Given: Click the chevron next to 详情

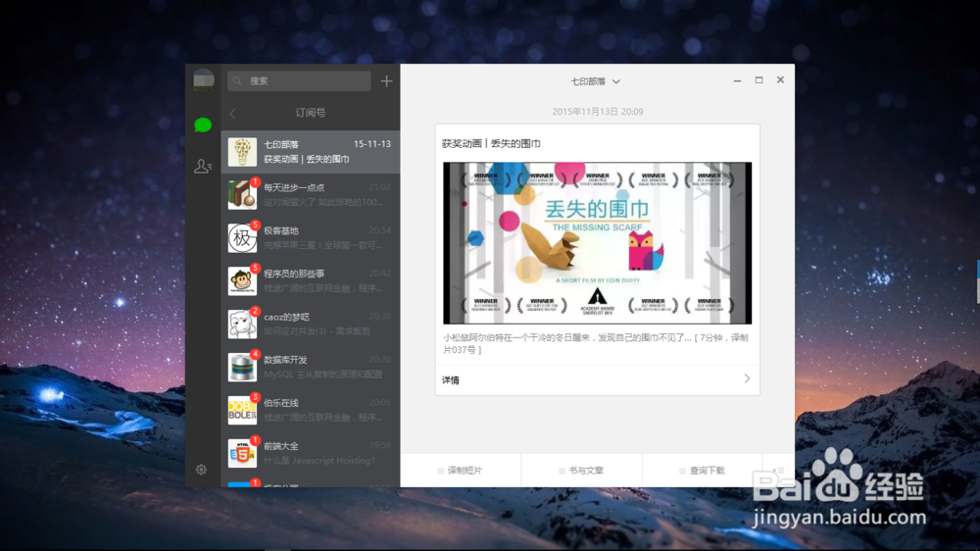Looking at the screenshot, I should click(x=747, y=379).
